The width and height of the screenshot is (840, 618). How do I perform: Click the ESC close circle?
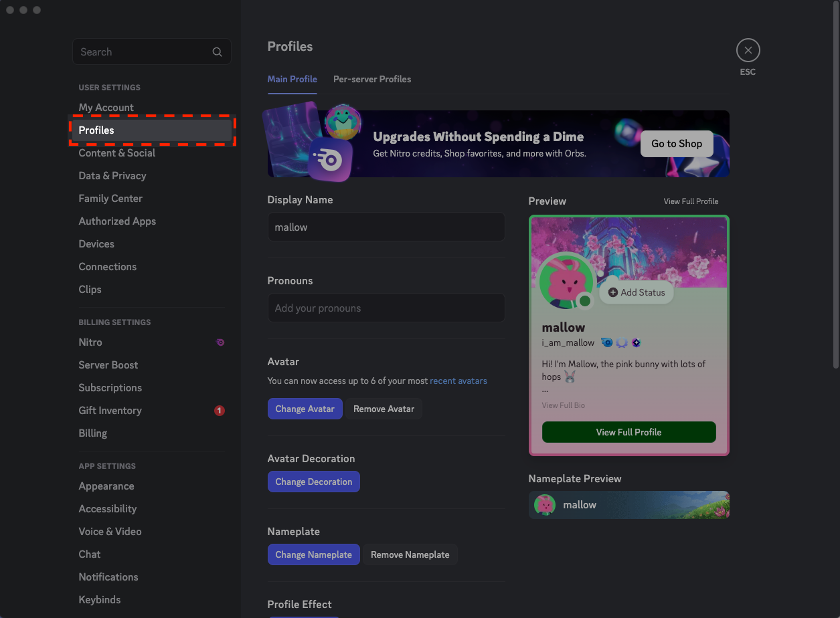point(748,49)
